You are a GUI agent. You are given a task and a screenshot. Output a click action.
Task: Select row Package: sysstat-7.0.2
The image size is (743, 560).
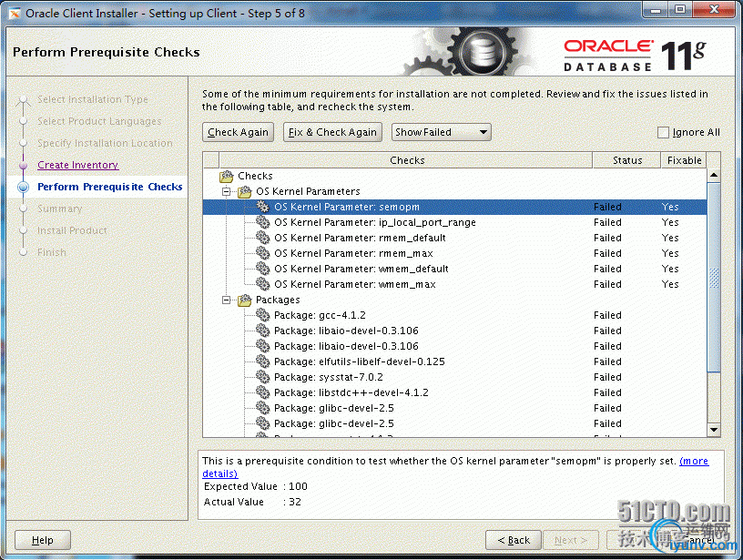[x=455, y=377]
